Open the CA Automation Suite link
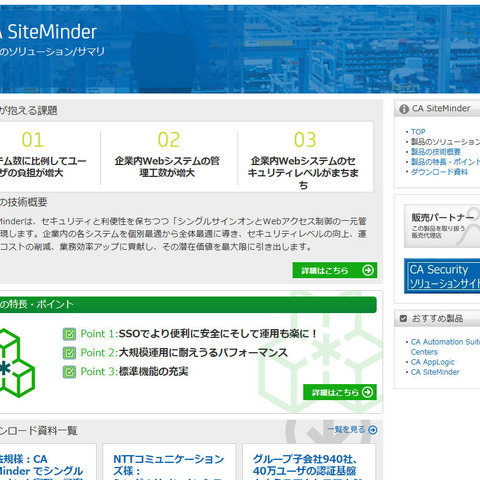The height and width of the screenshot is (480, 480). [x=445, y=347]
